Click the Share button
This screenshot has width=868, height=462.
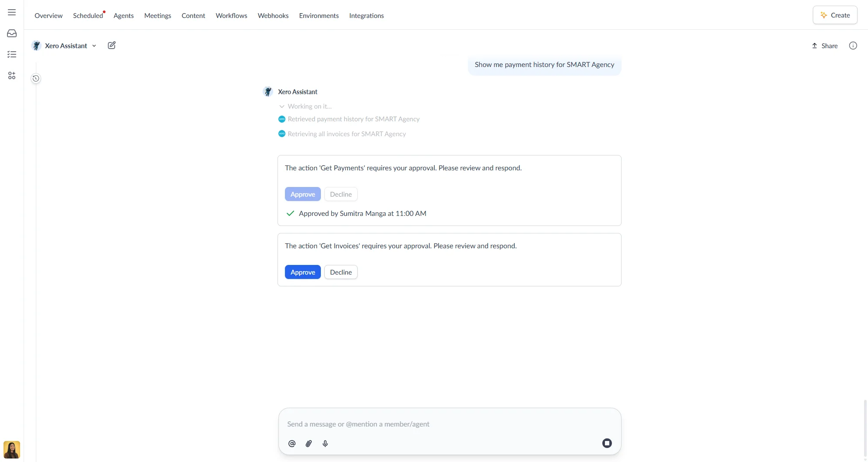(825, 46)
